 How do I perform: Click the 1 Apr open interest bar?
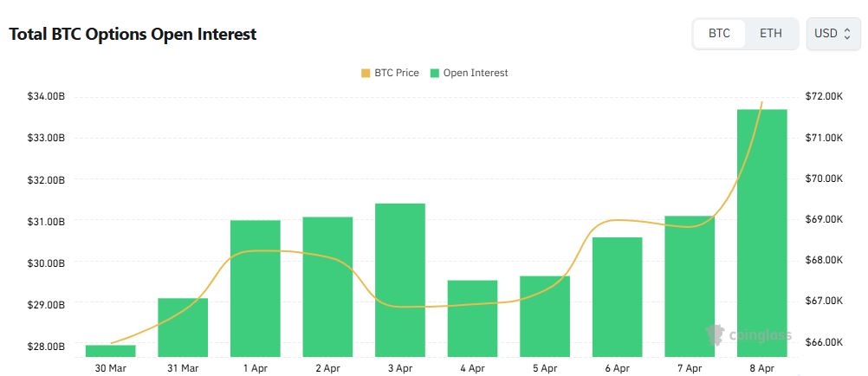256,288
